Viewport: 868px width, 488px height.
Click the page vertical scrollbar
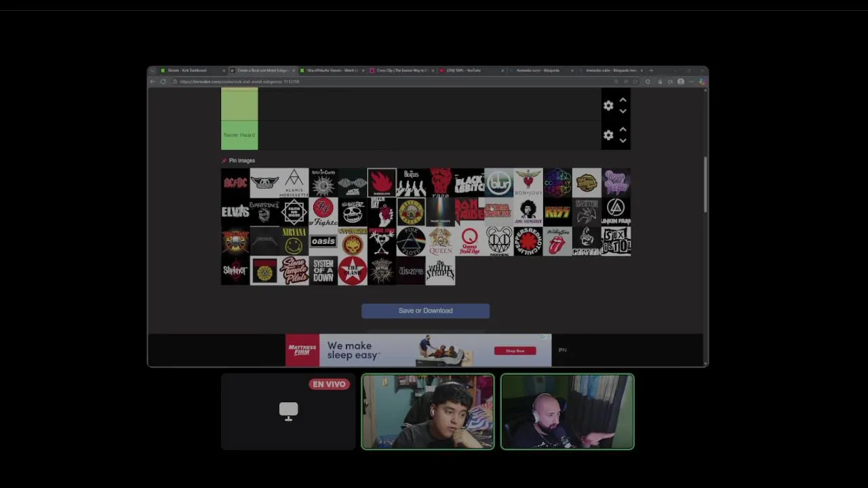705,184
